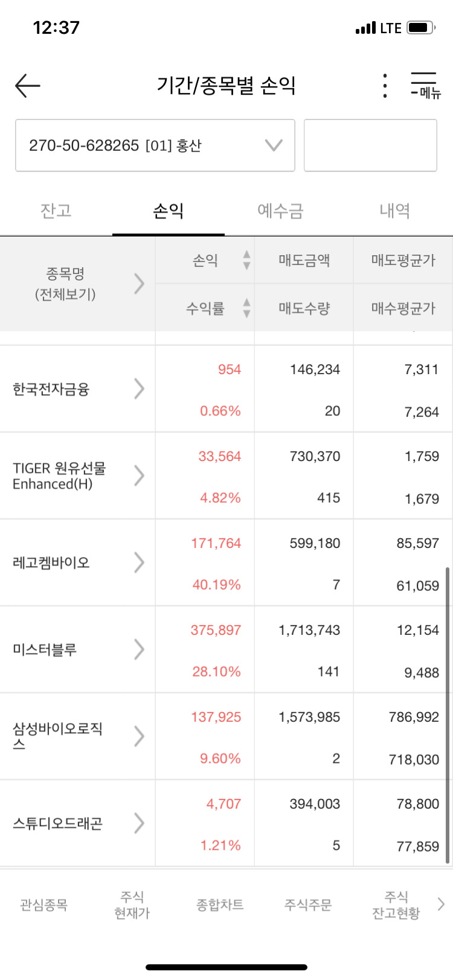Viewport: 453px width, 980px height.
Task: Open 삼성바이오로직스 profit details
Action: click(x=139, y=735)
